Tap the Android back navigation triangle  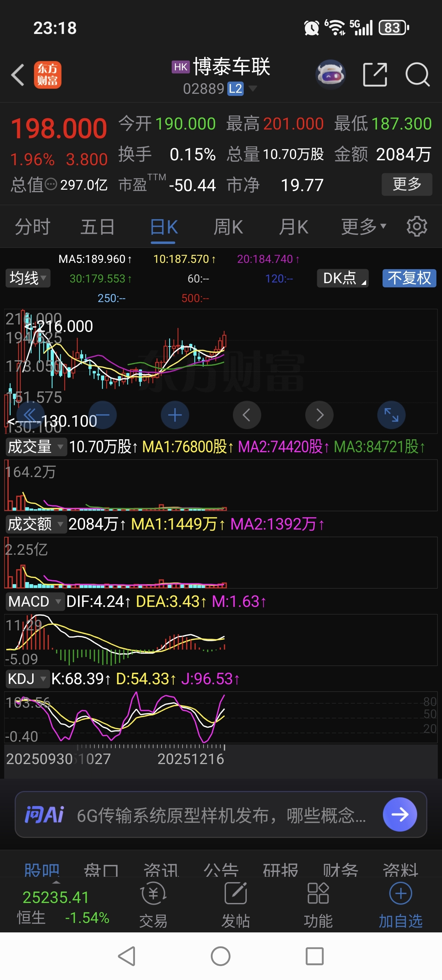click(127, 956)
